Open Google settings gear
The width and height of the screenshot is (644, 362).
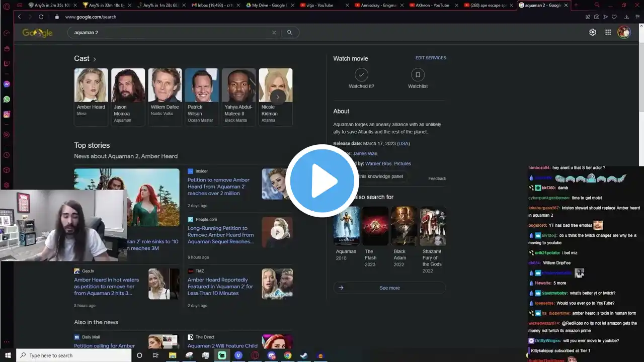pos(593,32)
